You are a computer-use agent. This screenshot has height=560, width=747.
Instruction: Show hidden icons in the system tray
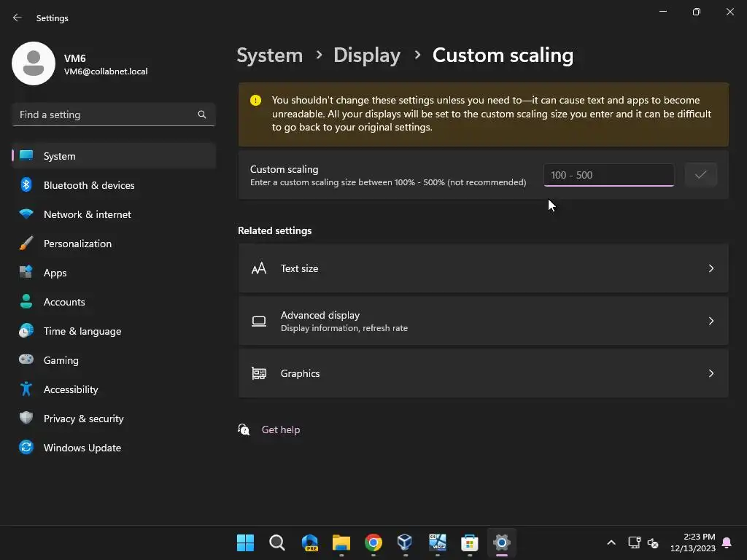point(611,542)
